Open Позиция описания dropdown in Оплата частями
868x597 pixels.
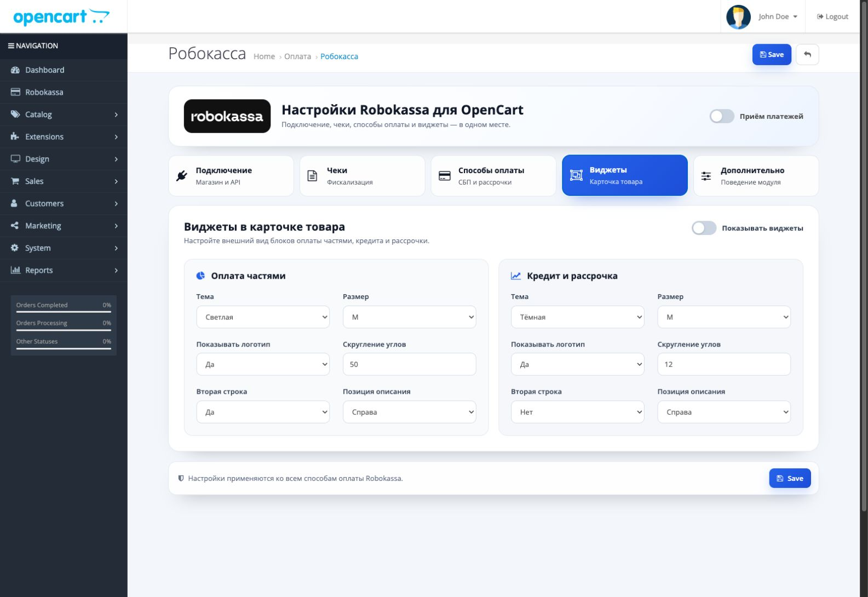pyautogui.click(x=410, y=412)
